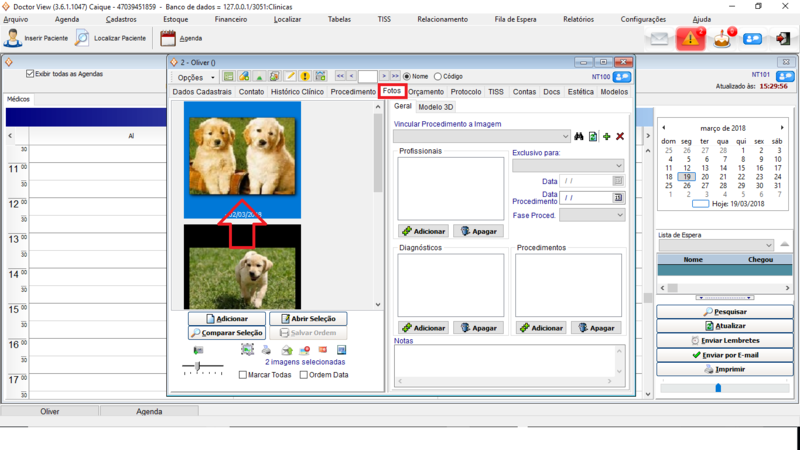This screenshot has height=450, width=800.
Task: Click the printer icon below photo list
Action: coord(266,350)
